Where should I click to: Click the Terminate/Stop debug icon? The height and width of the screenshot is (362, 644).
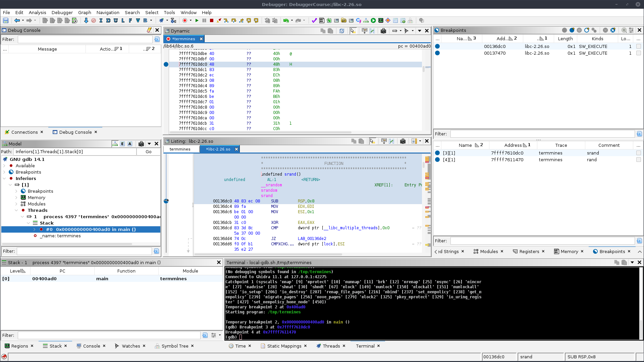tap(211, 20)
